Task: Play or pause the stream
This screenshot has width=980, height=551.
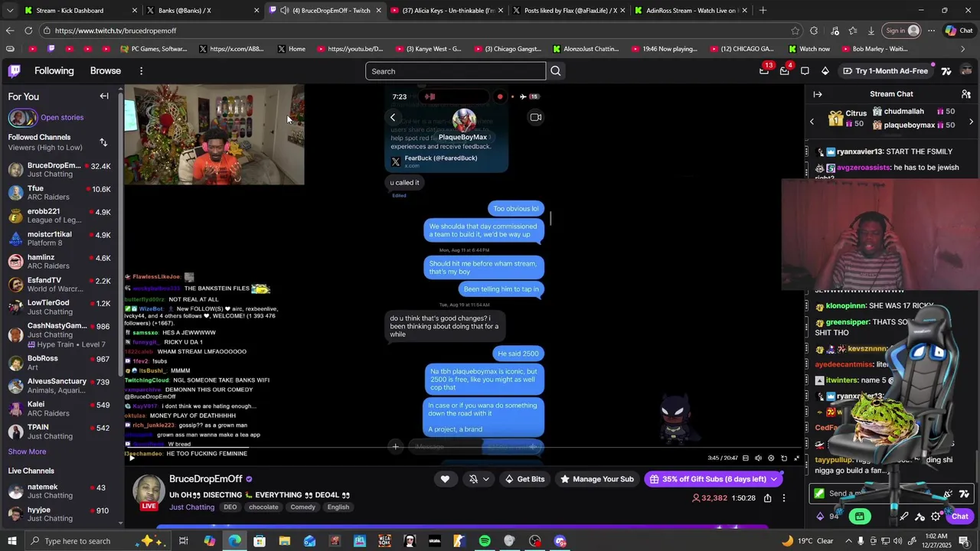Action: point(132,458)
